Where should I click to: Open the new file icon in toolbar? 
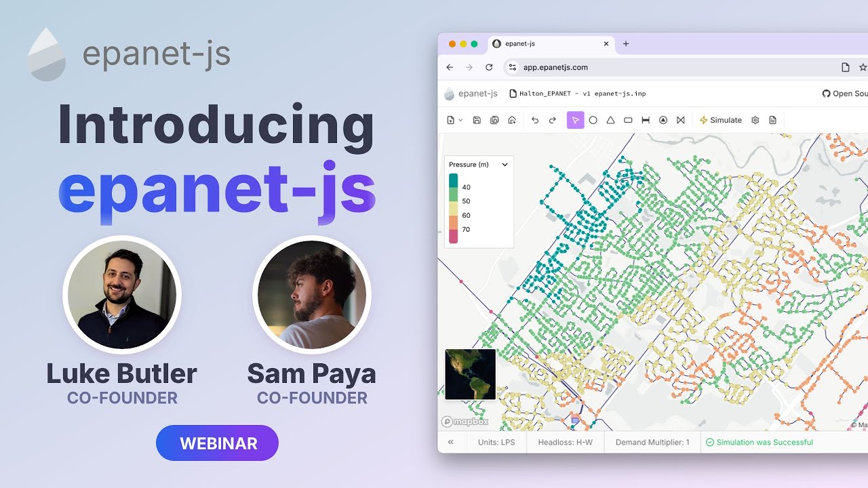tap(451, 120)
